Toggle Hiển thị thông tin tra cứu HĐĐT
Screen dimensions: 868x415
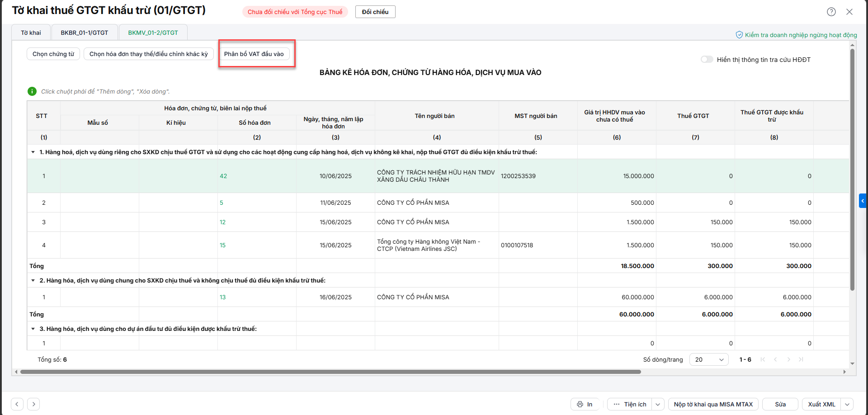pyautogui.click(x=707, y=60)
